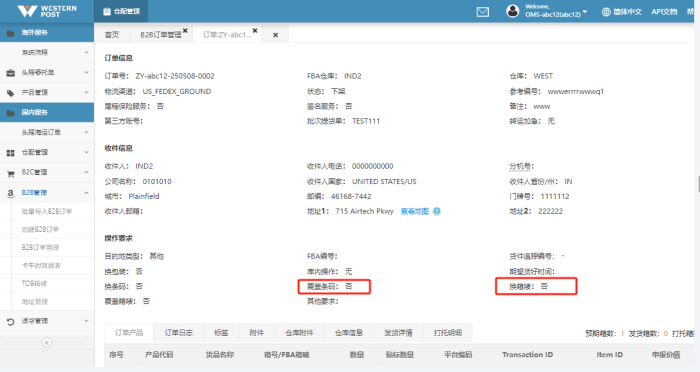Expand the 头程海运订单 menu chevron
This screenshot has width=700, height=372.
(x=86, y=132)
